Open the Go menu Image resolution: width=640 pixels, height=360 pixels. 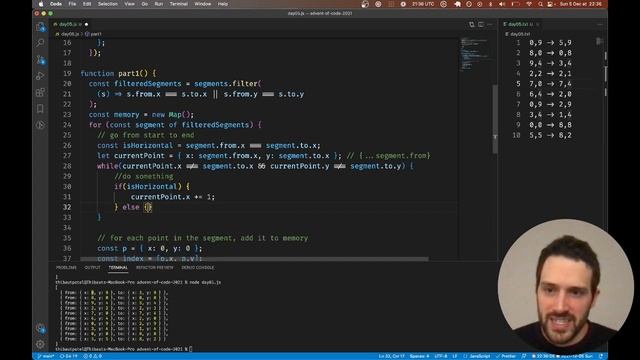click(144, 4)
